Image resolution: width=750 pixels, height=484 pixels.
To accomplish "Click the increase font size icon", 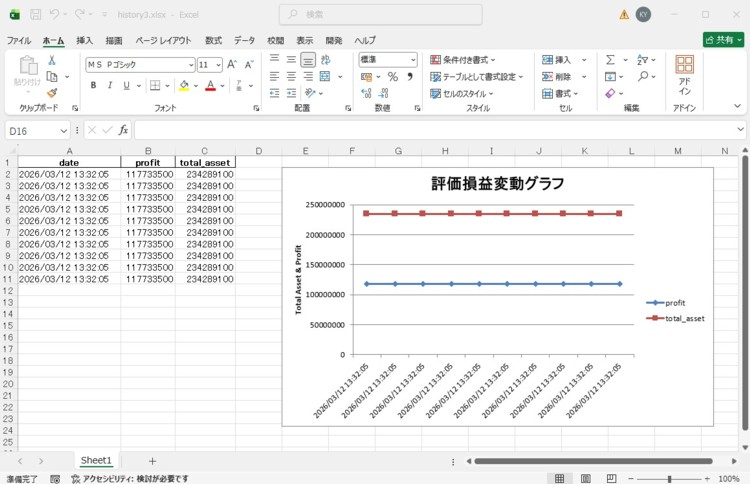I will pyautogui.click(x=233, y=64).
